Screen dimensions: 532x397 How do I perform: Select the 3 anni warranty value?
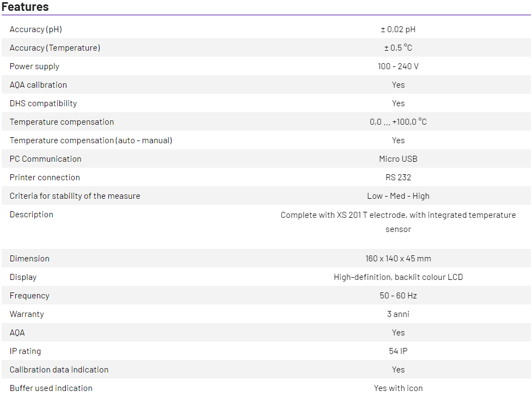coord(398,314)
